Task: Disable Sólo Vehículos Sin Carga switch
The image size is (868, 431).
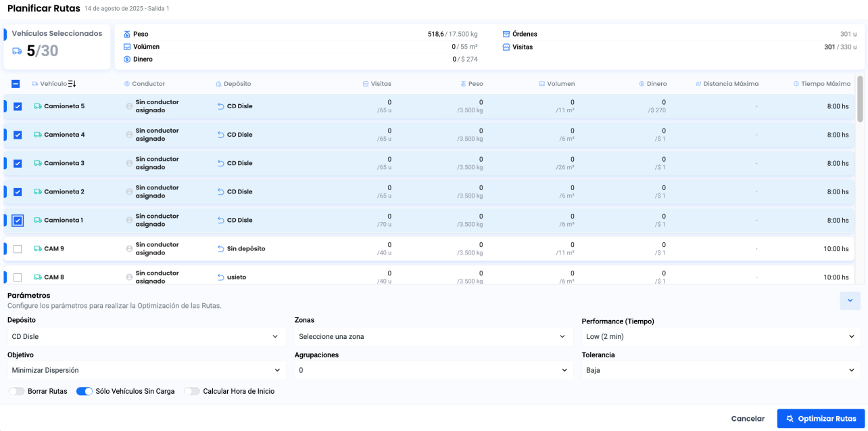Action: [x=85, y=391]
